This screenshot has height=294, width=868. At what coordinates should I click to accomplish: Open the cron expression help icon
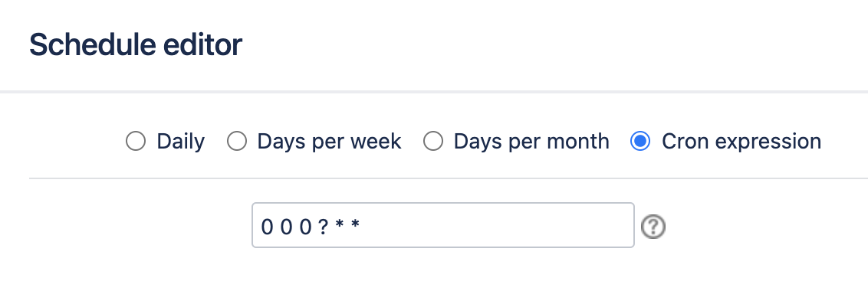click(653, 226)
